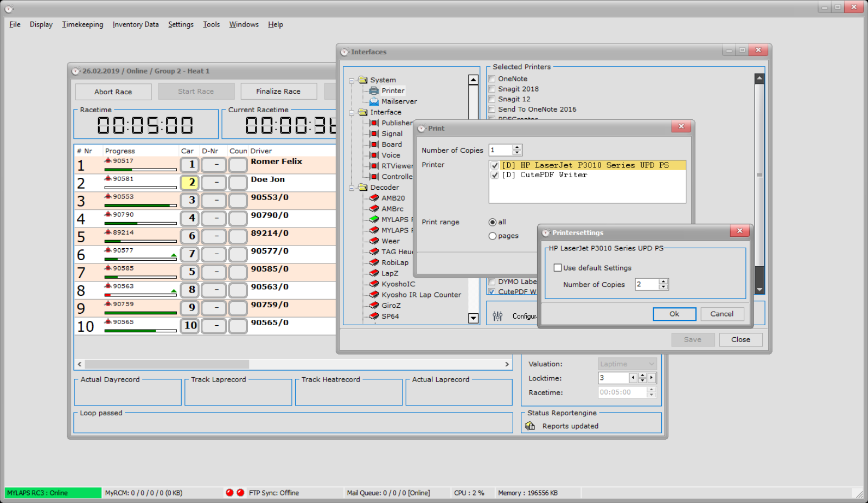Click the Abort Race button
Image resolution: width=868 pixels, height=503 pixels.
click(113, 92)
